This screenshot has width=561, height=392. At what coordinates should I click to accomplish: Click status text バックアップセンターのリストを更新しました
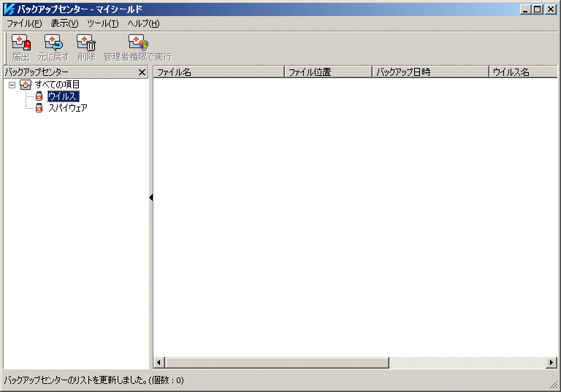[x=75, y=380]
